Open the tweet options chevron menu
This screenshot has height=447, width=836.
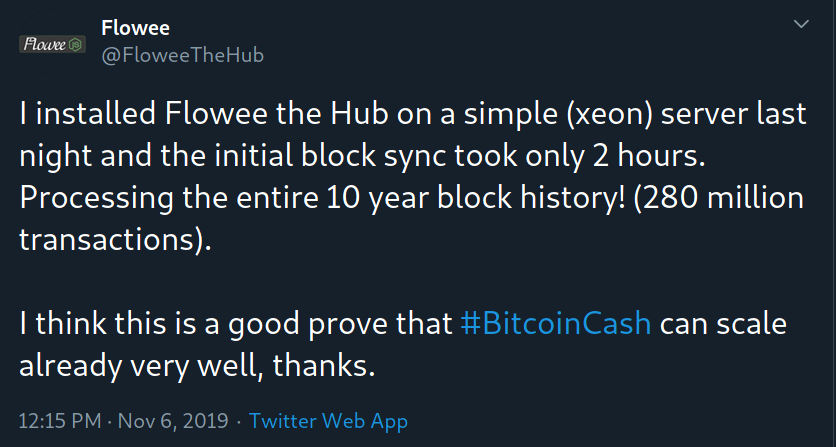click(x=801, y=24)
